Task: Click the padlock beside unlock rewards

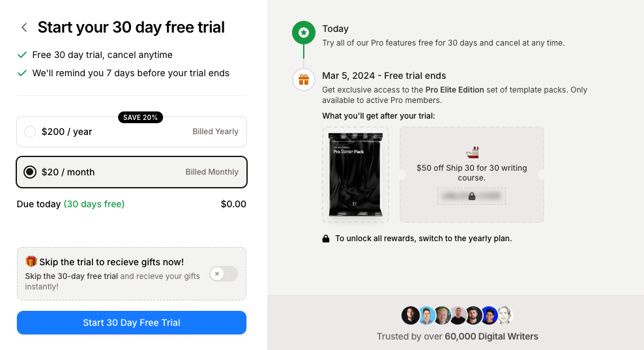Action: click(326, 239)
